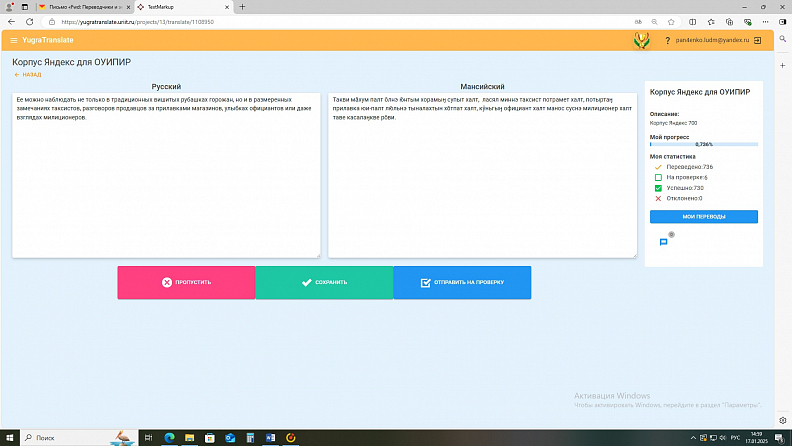Open the notification center icon

pyautogui.click(x=780, y=438)
